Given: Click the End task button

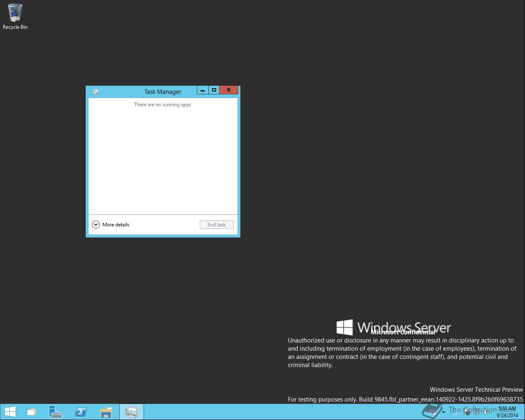Looking at the screenshot, I should pos(217,225).
